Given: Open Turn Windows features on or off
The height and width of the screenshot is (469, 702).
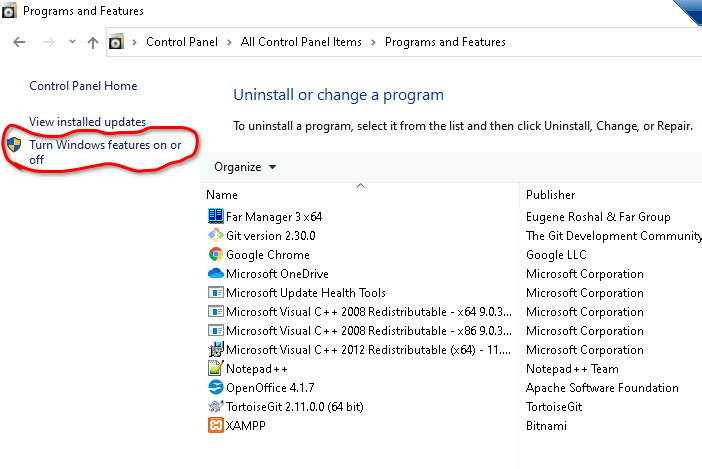Looking at the screenshot, I should pos(105,152).
